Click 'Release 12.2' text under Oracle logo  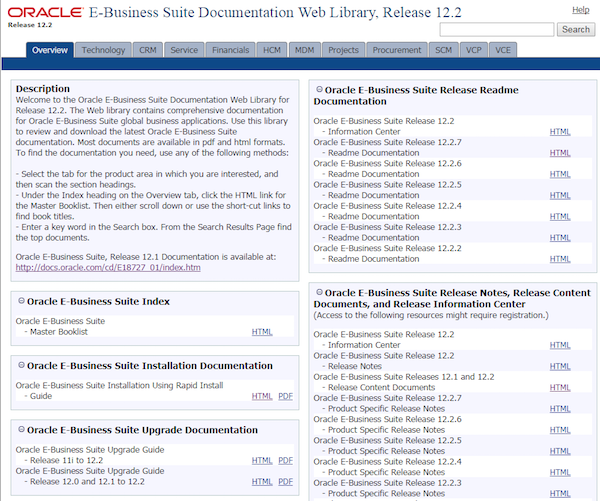[x=30, y=25]
